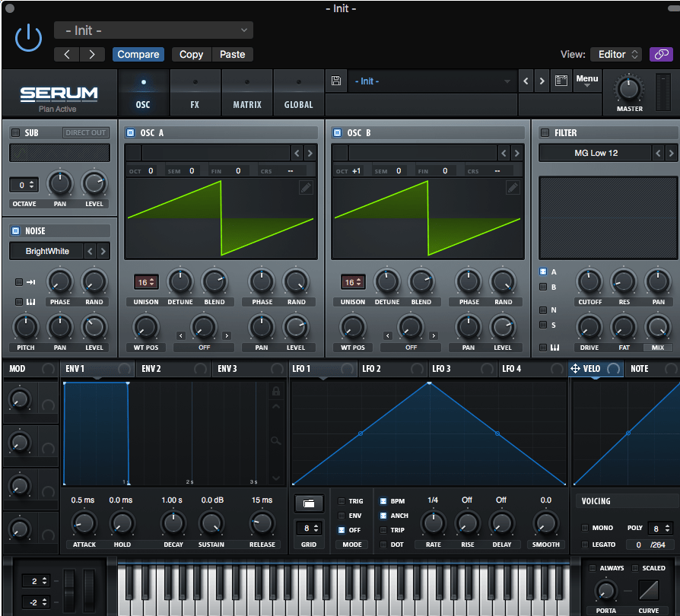Viewport: 680px width, 616px height.
Task: Open the Serum Menu dropdown
Action: coord(586,81)
